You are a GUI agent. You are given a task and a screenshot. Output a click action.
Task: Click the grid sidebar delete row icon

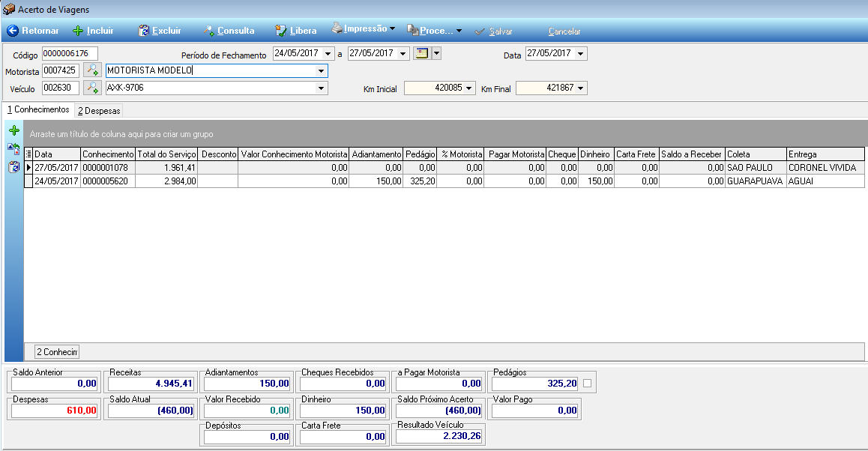point(13,167)
